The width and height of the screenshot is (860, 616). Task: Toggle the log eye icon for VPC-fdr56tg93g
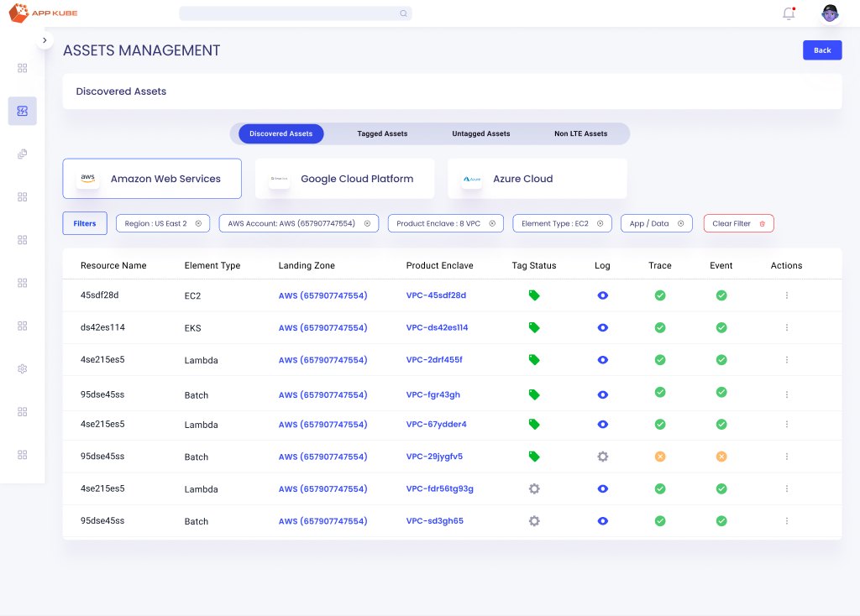(603, 488)
